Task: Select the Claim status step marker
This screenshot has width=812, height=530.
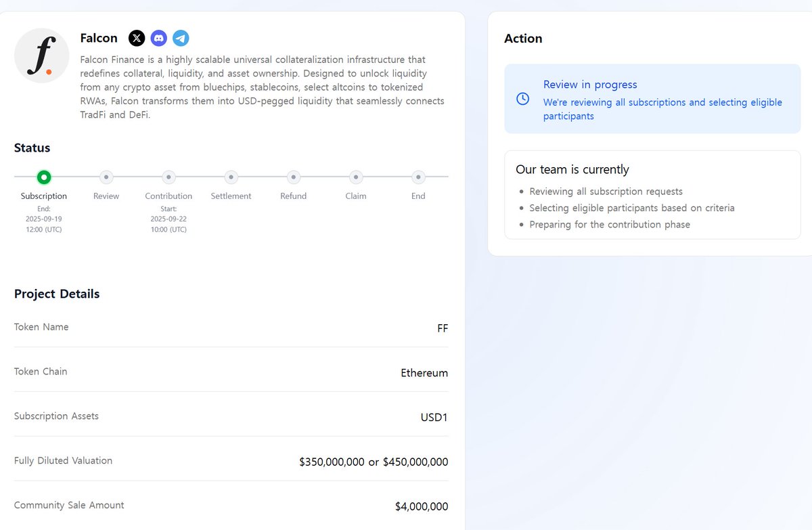Action: (356, 177)
